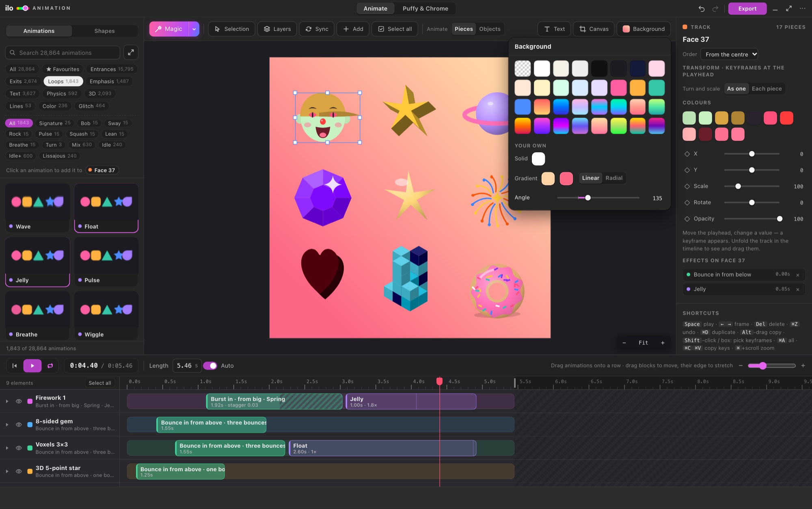Hide the Voxels 3×3 track
This screenshot has height=509, width=812.
[x=19, y=448]
